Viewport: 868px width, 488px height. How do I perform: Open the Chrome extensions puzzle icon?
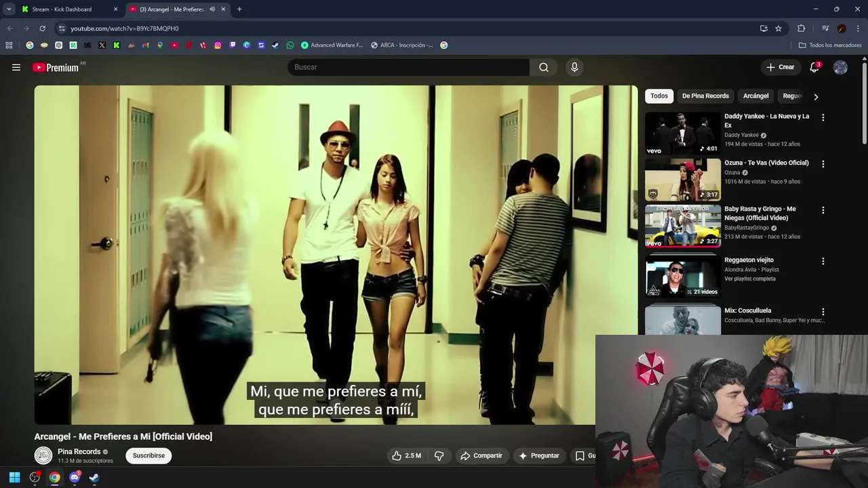click(802, 28)
